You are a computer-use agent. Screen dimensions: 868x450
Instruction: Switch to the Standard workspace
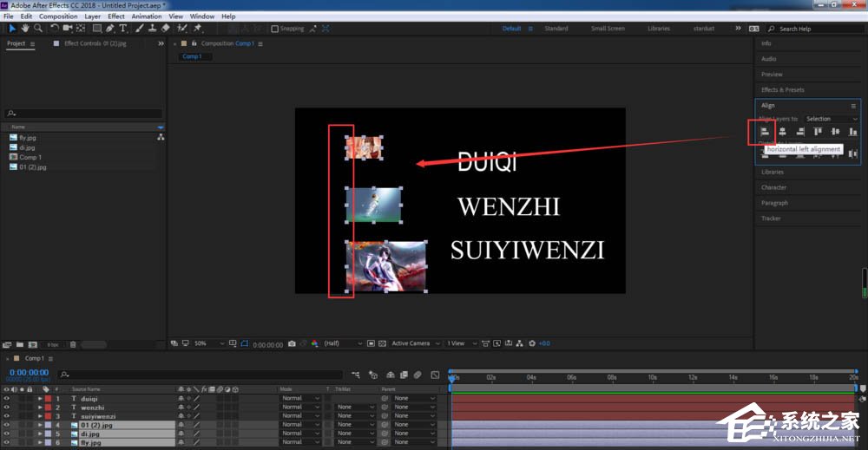click(x=556, y=29)
